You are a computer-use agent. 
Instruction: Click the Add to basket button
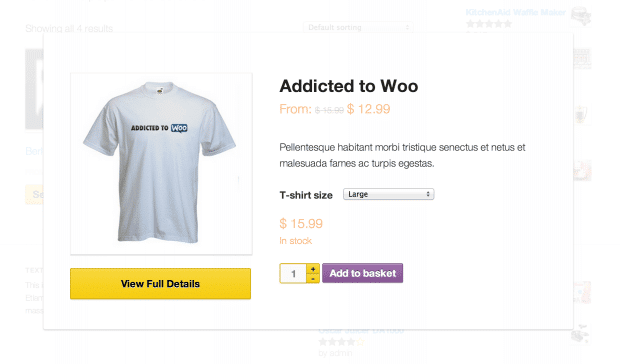(x=363, y=273)
